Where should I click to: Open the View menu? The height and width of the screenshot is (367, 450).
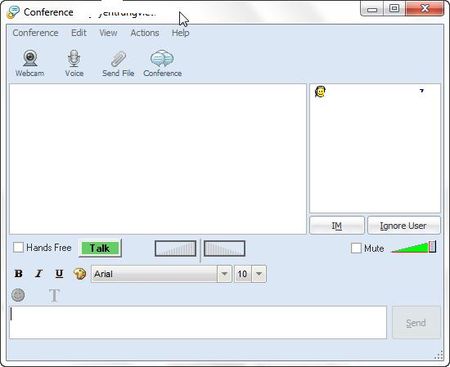click(108, 33)
